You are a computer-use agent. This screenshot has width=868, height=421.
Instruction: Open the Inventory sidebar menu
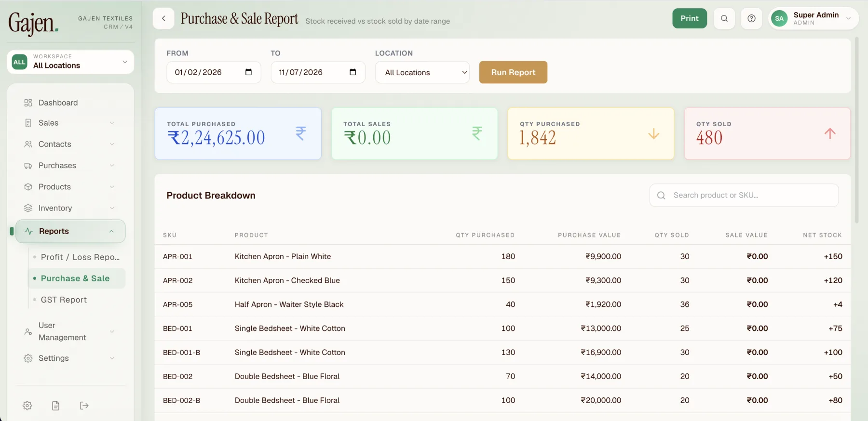click(x=70, y=208)
